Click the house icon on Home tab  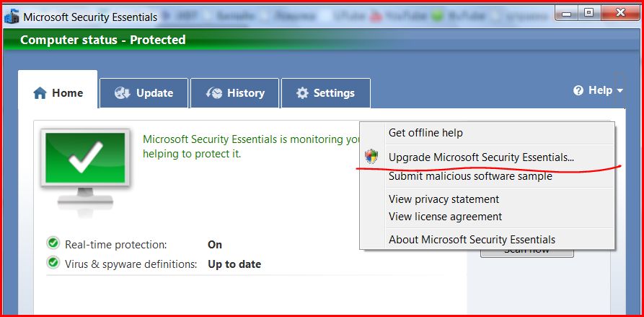tap(40, 93)
